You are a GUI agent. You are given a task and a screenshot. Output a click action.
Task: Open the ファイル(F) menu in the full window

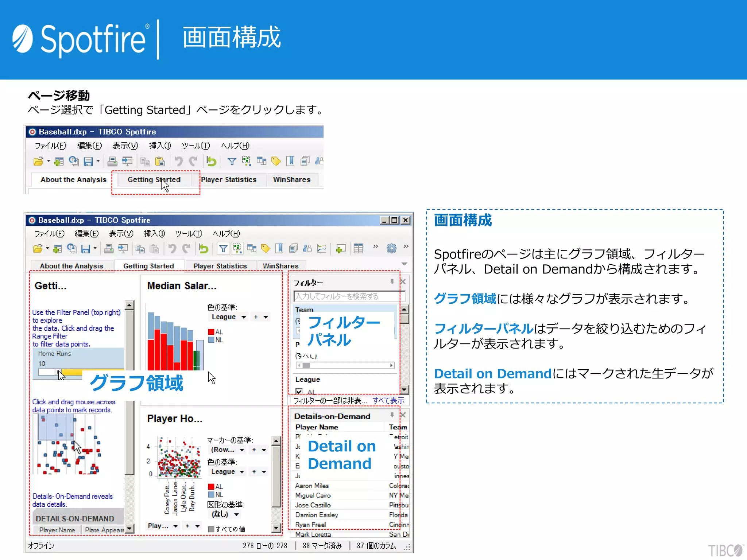pyautogui.click(x=49, y=234)
